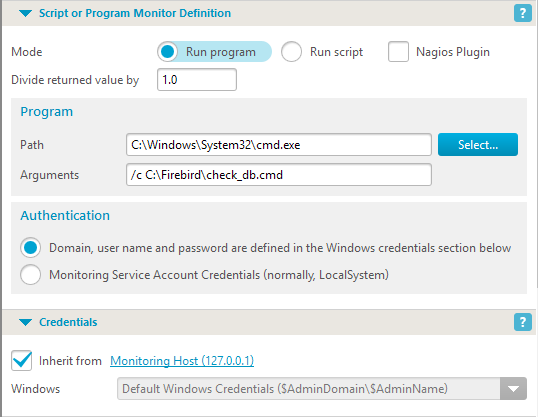Click the Arguments text field
Screen dimensions: 538x417
[x=279, y=175]
